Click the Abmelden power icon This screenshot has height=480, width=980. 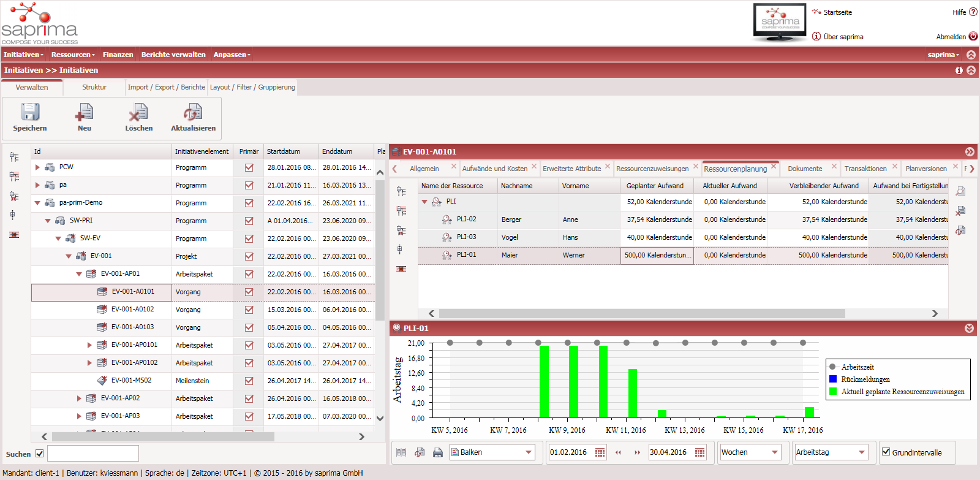tap(973, 36)
